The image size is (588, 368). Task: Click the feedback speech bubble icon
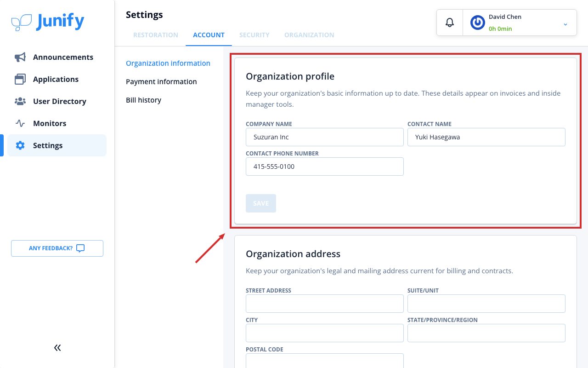pyautogui.click(x=80, y=248)
